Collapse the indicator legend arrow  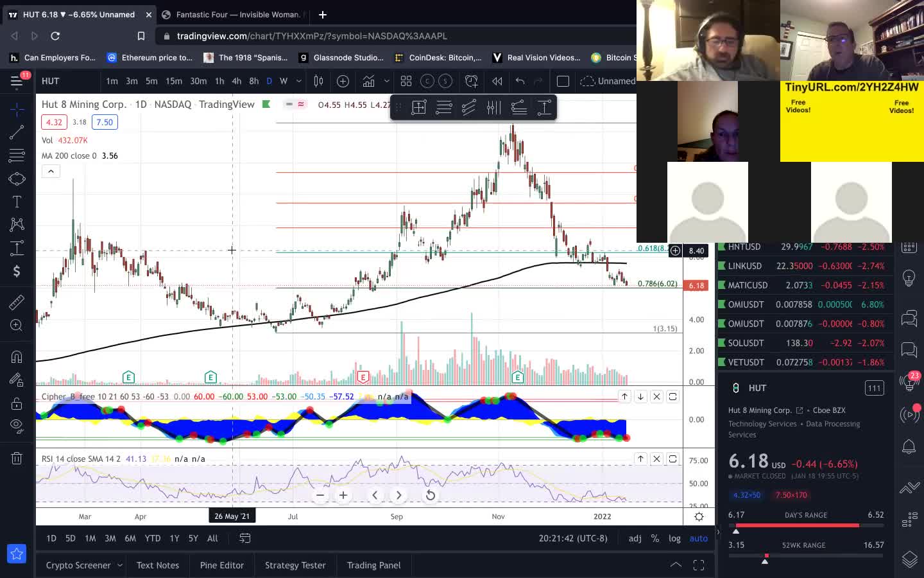(x=51, y=171)
